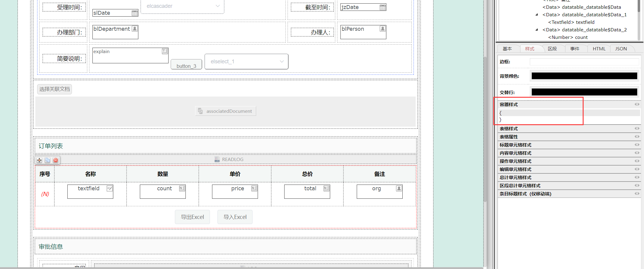
Task: Select the 订单列表 section title
Action: point(51,146)
